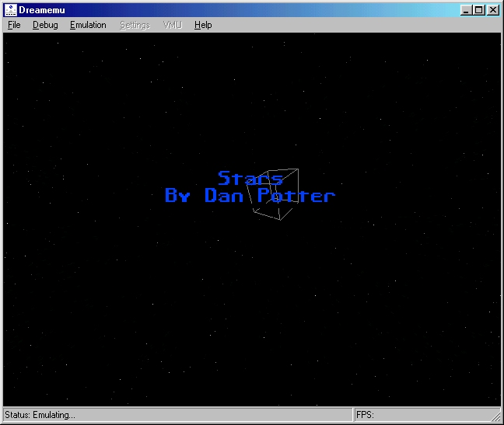504x425 pixels.
Task: Click the disabled Settings menu
Action: [x=135, y=25]
